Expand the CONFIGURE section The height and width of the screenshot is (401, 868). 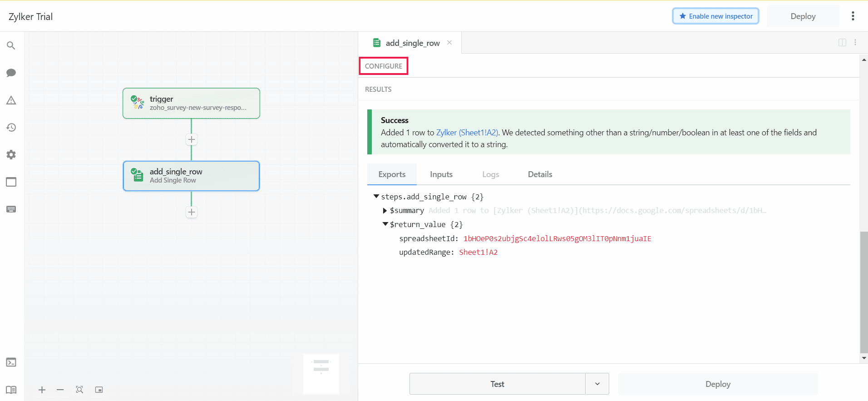pyautogui.click(x=384, y=66)
